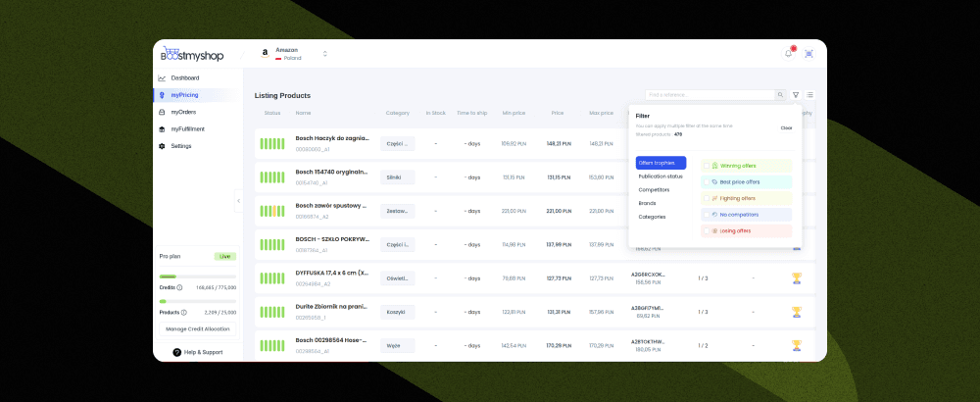Screen dimensions: 980x402
Task: Click max price 157,96 PLN
Action: point(602,312)
